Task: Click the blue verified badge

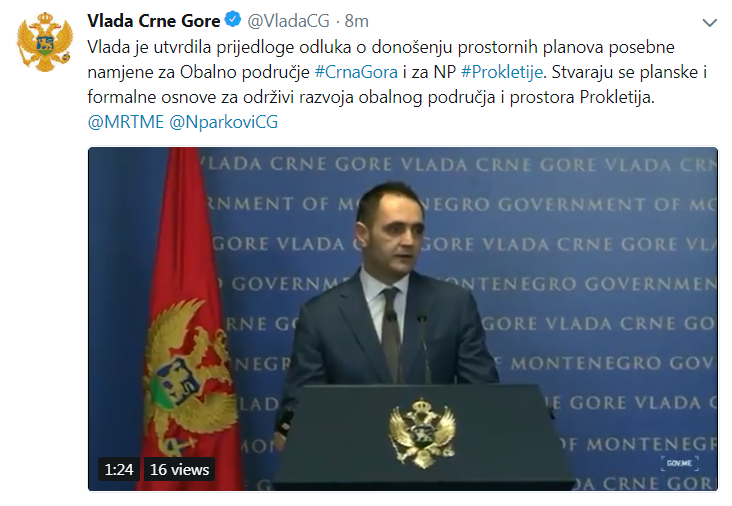Action: pyautogui.click(x=232, y=20)
